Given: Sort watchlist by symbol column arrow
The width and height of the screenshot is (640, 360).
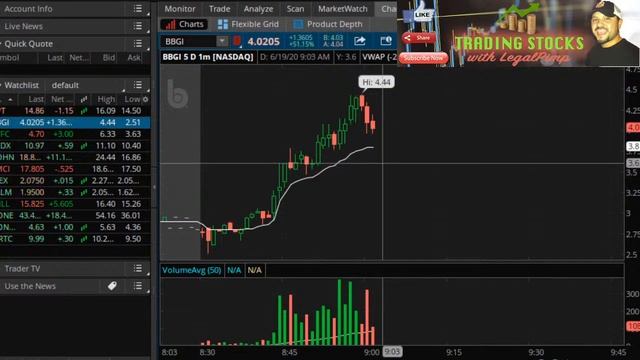Looking at the screenshot, I should point(10,100).
